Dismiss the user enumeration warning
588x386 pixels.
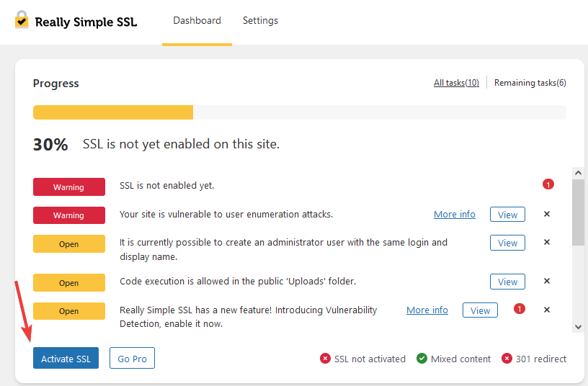pos(547,214)
